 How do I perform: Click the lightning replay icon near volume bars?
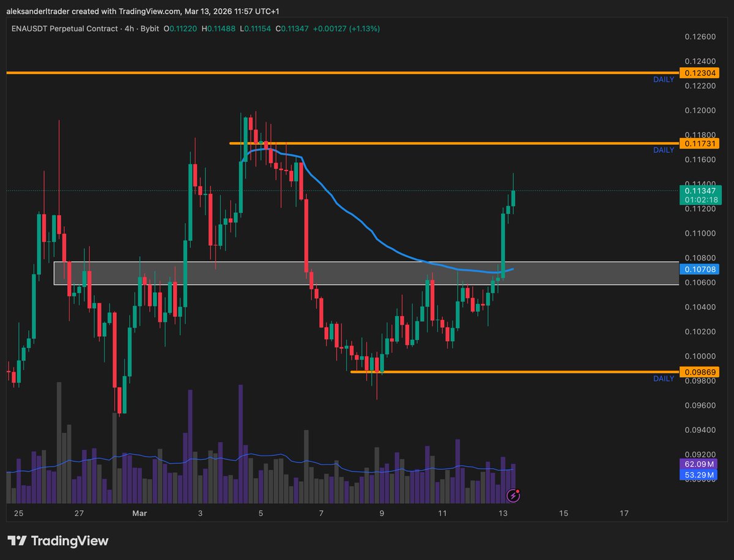pyautogui.click(x=514, y=496)
